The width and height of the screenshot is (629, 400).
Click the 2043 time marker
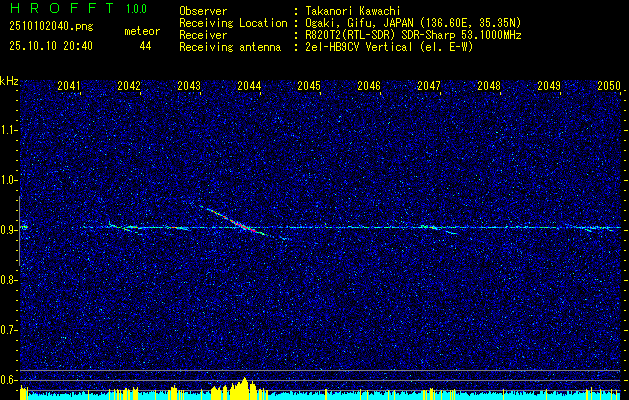(189, 86)
